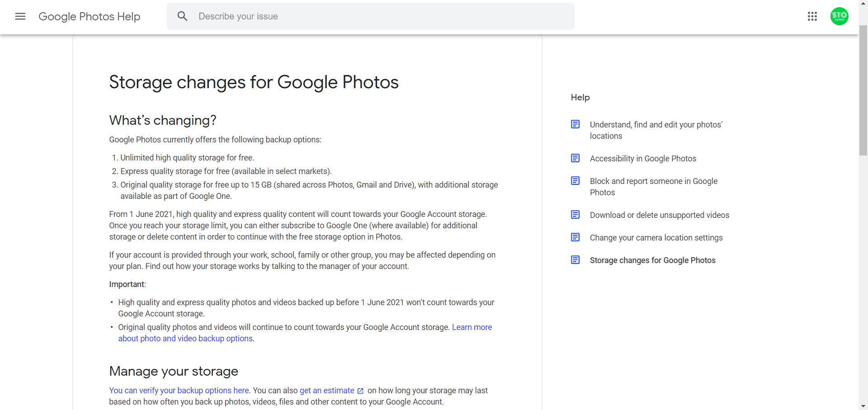This screenshot has width=868, height=410.
Task: Open Google Photos Help home title
Action: click(x=90, y=17)
